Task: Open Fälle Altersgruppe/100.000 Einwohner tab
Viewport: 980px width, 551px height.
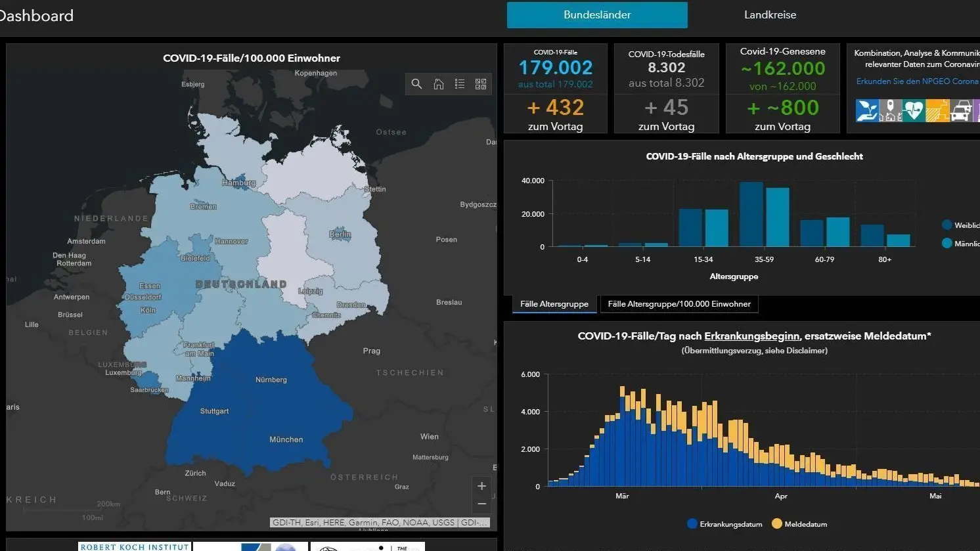Action: (x=679, y=304)
